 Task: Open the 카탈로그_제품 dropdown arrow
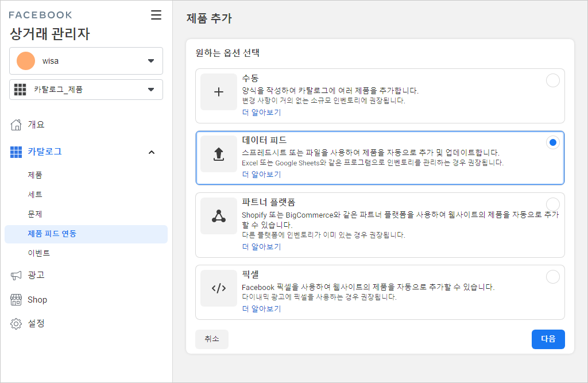pos(151,90)
